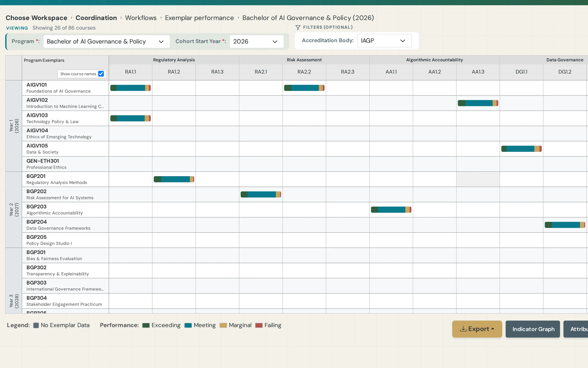588x368 pixels.
Task: Click the Exceeding legend color swatch
Action: (x=146, y=325)
